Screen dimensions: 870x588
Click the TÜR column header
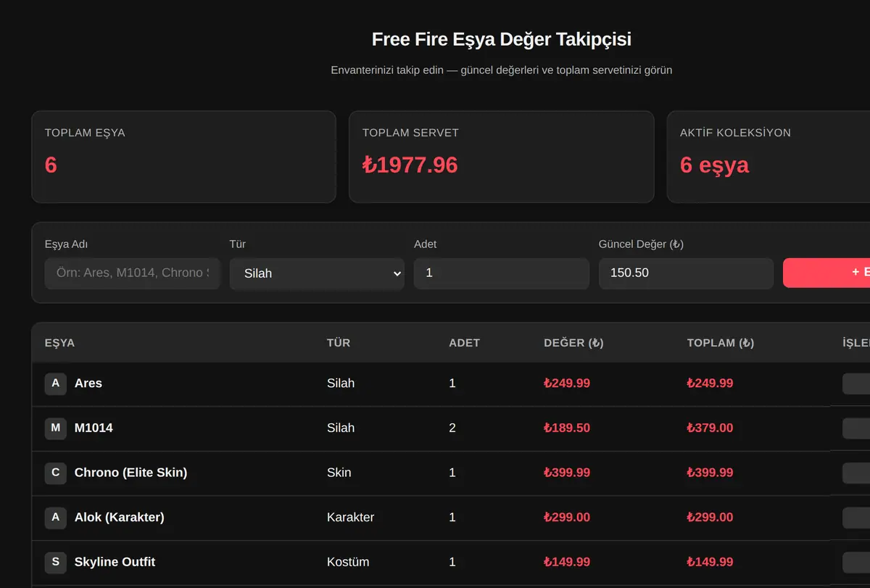(x=339, y=343)
